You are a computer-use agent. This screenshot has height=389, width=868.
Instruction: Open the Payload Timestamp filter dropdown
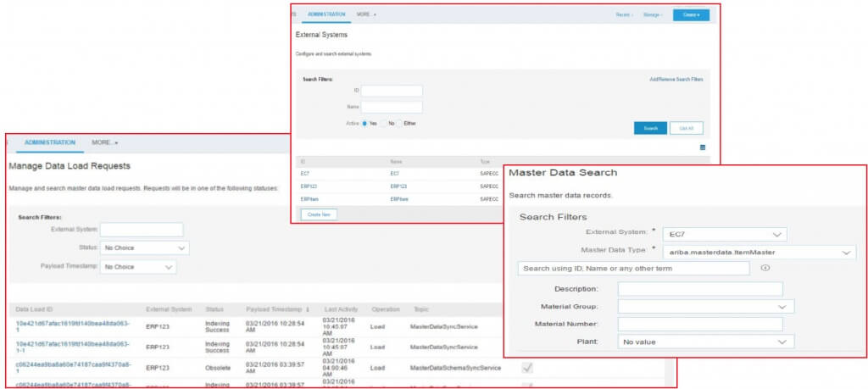coord(138,267)
